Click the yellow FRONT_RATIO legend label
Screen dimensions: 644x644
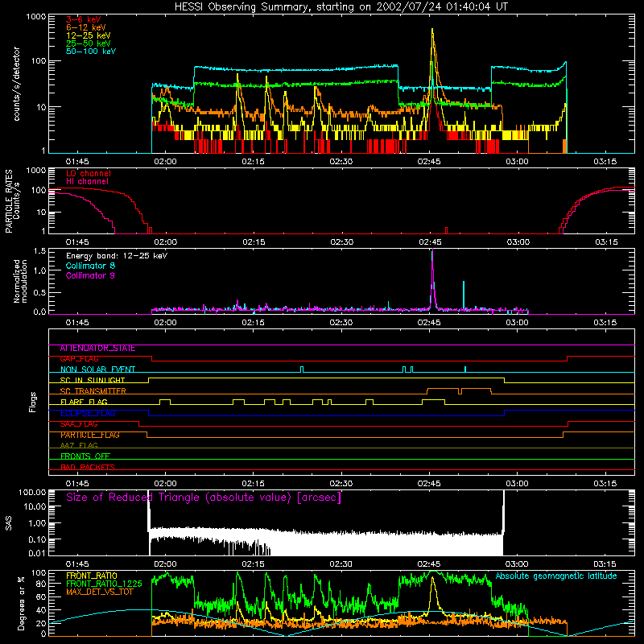(92, 576)
